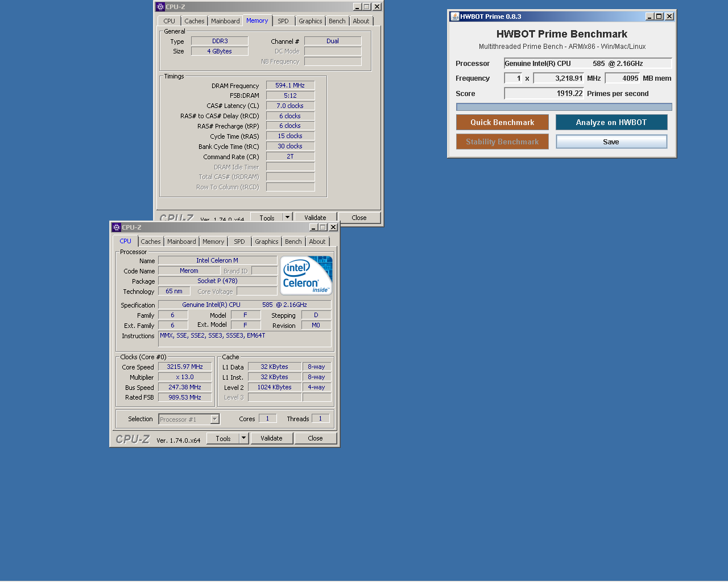This screenshot has height=582, width=728.
Task: Open Mainboard tab in front CPU-Z
Action: (x=181, y=242)
